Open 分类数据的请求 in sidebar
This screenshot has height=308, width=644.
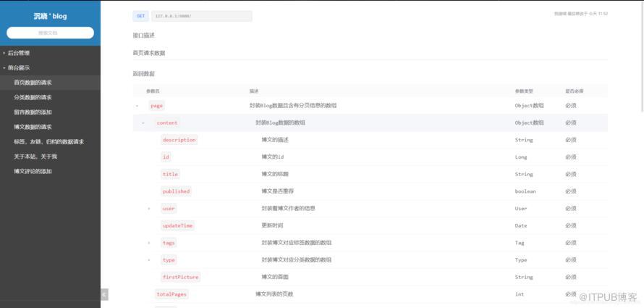[50, 97]
